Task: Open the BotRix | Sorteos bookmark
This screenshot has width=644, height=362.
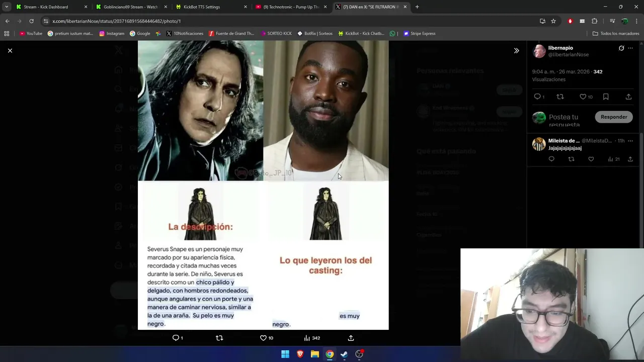Action: click(x=315, y=34)
